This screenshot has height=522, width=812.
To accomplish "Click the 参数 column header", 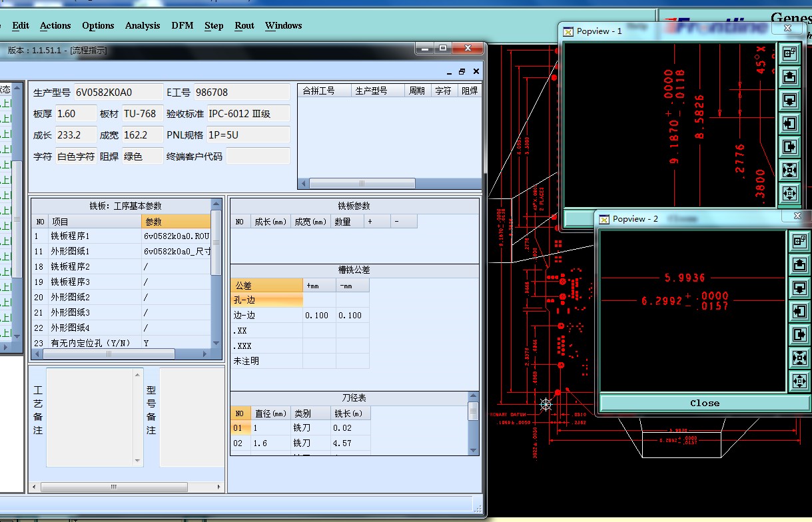I will pos(176,221).
